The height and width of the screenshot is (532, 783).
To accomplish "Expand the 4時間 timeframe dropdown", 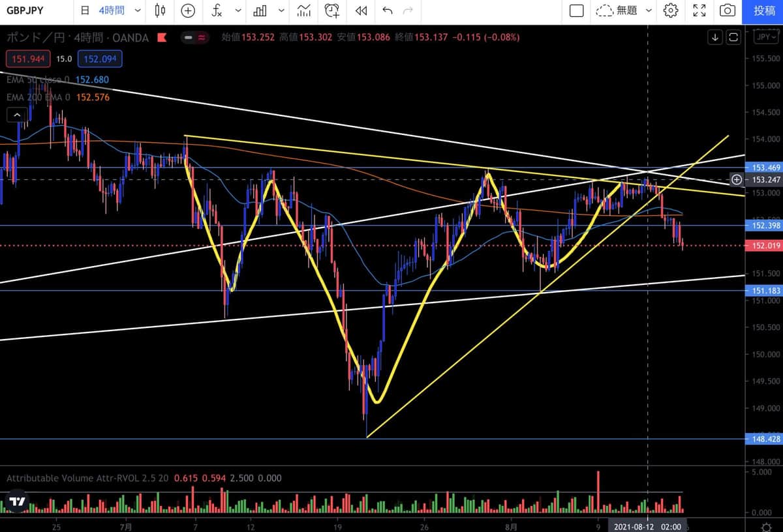I will (136, 10).
